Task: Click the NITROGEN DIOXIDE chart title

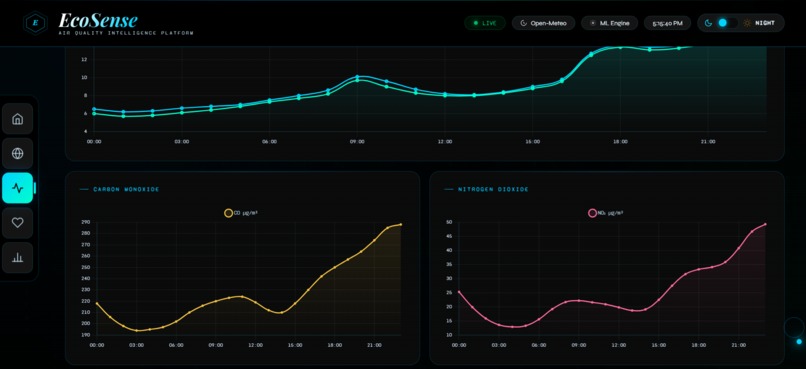Action: coord(493,190)
